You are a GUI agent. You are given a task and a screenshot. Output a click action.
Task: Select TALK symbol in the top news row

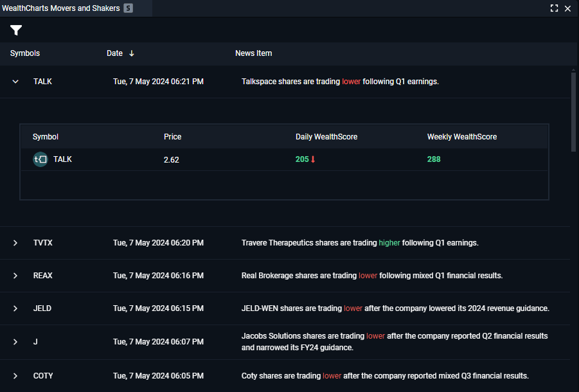click(x=42, y=82)
